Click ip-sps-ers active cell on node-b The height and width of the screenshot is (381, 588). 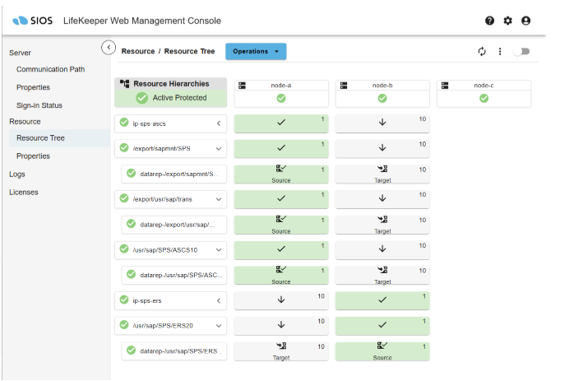coord(382,300)
